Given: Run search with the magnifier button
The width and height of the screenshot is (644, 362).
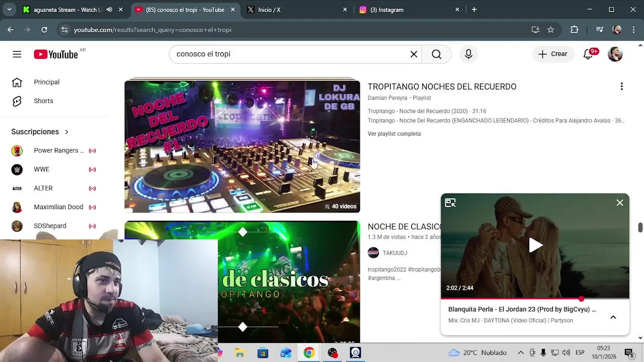Looking at the screenshot, I should (437, 54).
